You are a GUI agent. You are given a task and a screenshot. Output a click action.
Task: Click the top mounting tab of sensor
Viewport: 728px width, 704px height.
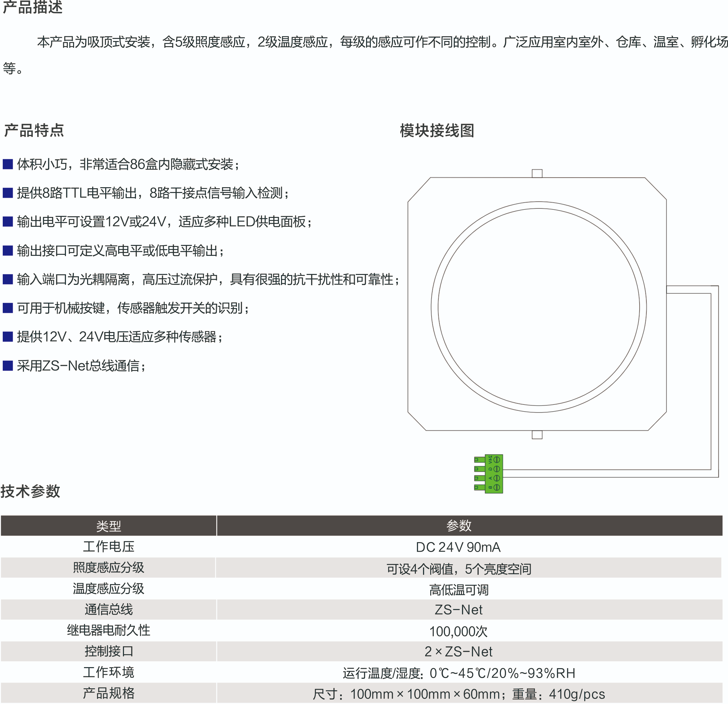click(x=537, y=174)
